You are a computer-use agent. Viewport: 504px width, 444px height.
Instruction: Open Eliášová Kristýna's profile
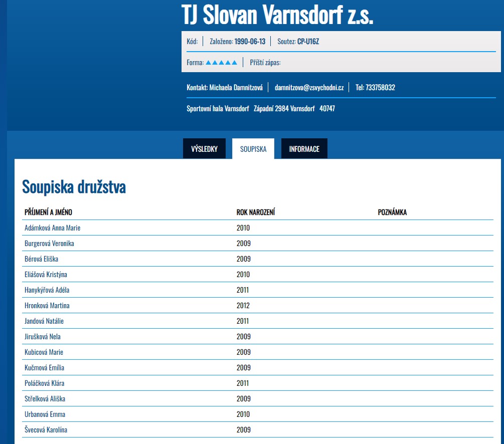point(46,274)
